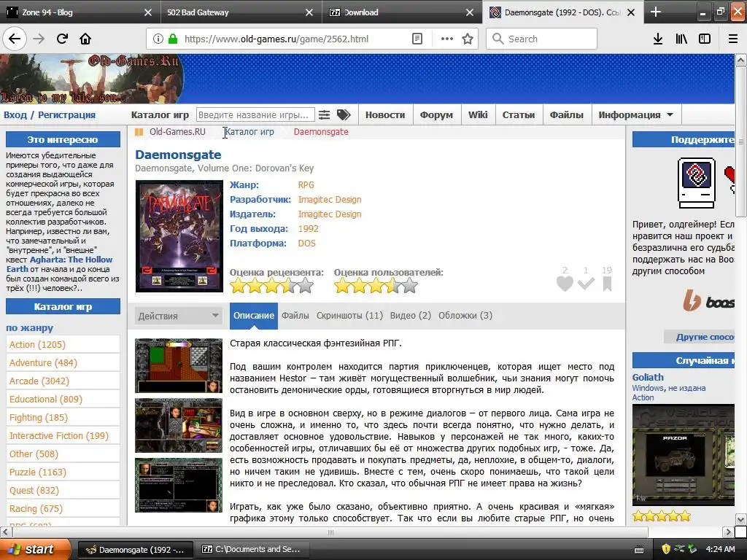Image resolution: width=747 pixels, height=560 pixels.
Task: Open the Файлы game tab
Action: point(295,315)
